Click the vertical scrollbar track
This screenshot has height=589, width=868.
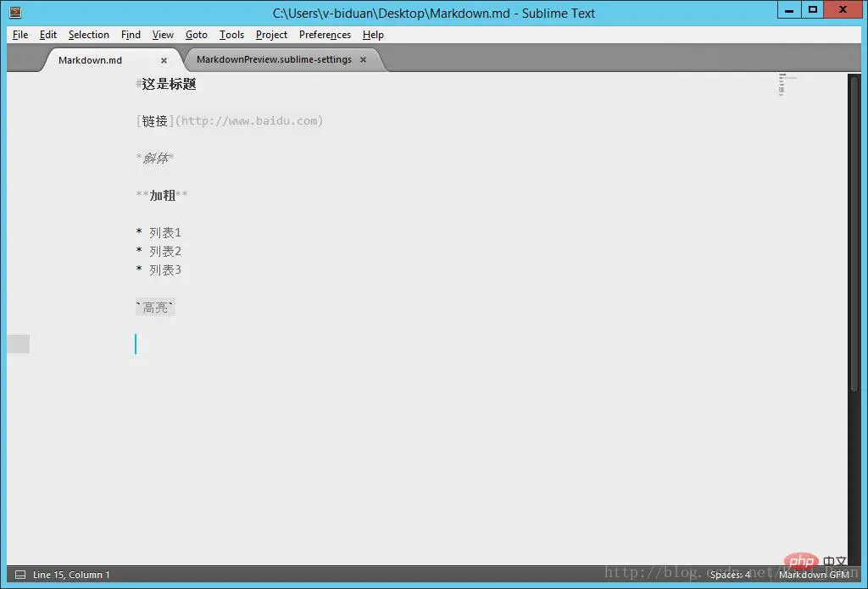(x=854, y=319)
